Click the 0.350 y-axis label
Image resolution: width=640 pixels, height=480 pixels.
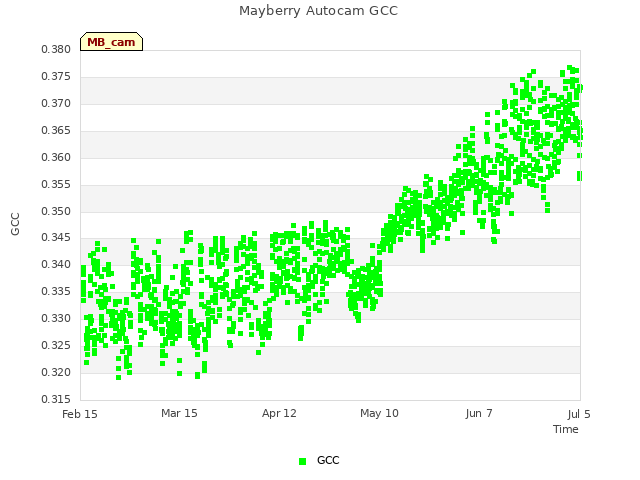tap(56, 211)
